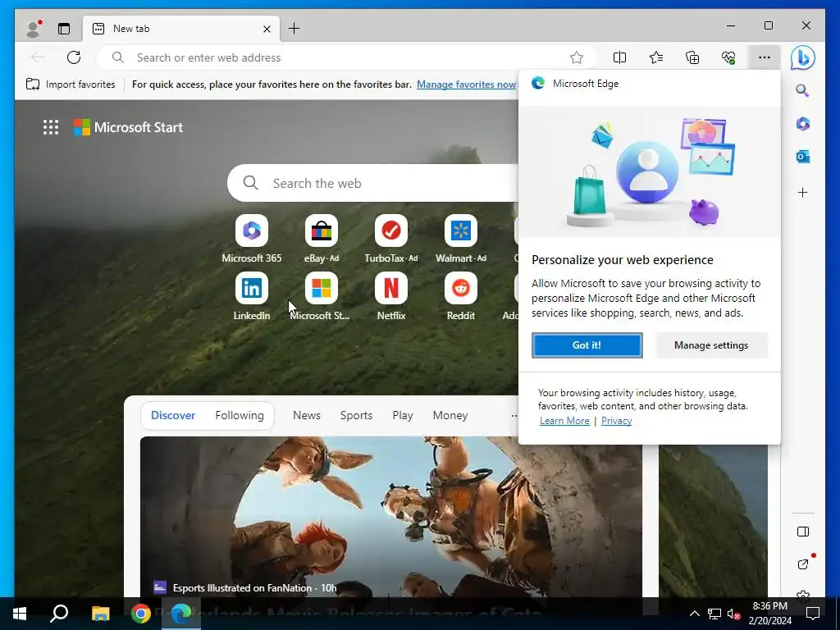Open the Bing Copilot sidebar icon

click(x=803, y=57)
